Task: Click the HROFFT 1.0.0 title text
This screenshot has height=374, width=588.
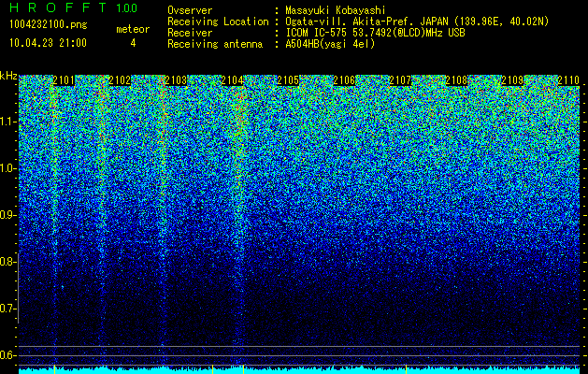Action: click(x=73, y=7)
